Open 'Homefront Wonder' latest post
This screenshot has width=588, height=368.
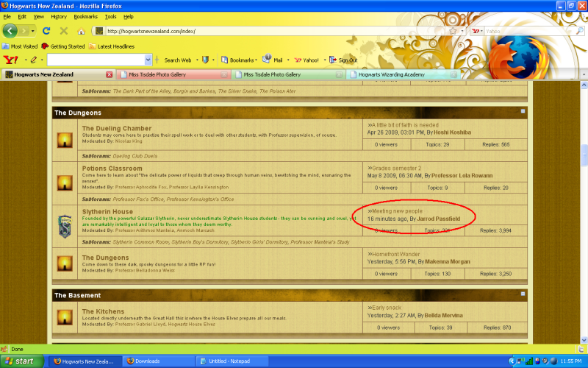click(395, 254)
